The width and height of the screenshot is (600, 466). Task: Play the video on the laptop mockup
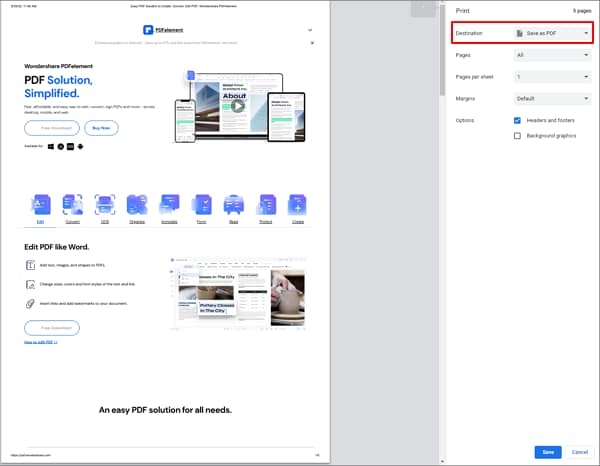click(238, 106)
